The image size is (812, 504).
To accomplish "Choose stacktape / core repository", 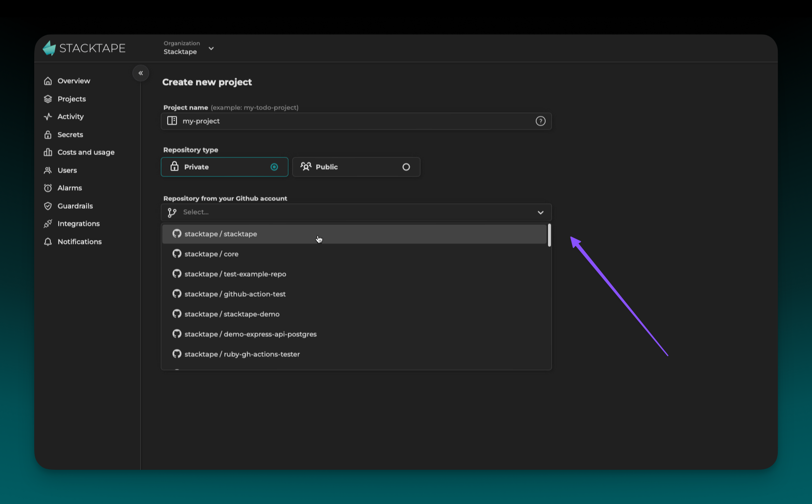I will click(x=354, y=254).
